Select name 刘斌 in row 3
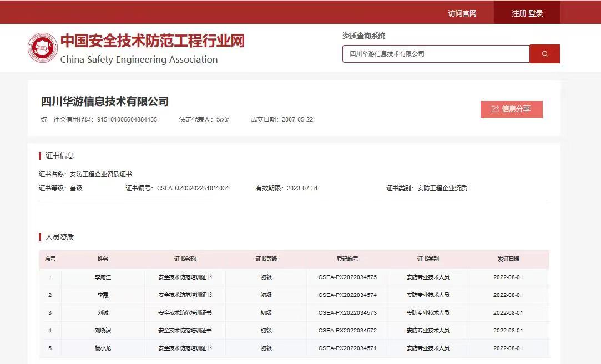 click(103, 312)
